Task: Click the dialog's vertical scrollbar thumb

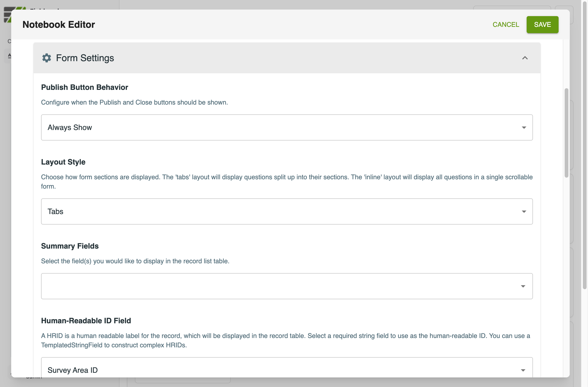Action: pos(567,133)
